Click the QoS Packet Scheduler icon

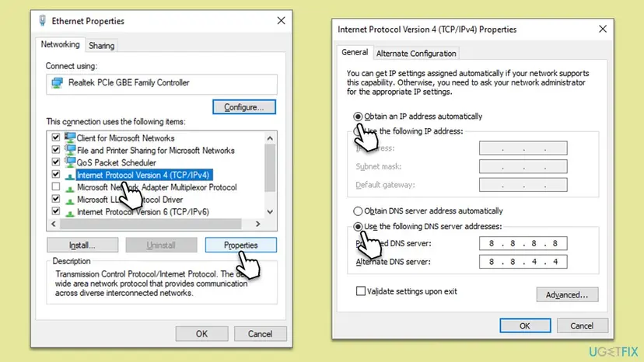click(x=70, y=162)
